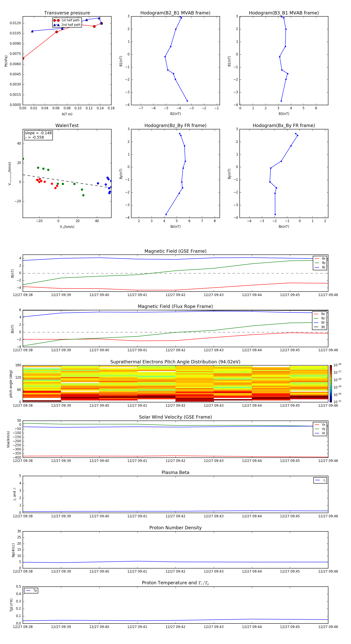Click the Bz(nT) x-axis label

pos(175,227)
